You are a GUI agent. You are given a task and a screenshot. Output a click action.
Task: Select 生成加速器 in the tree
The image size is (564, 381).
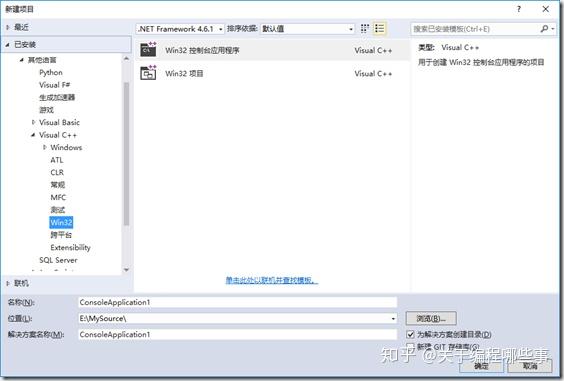[x=57, y=97]
